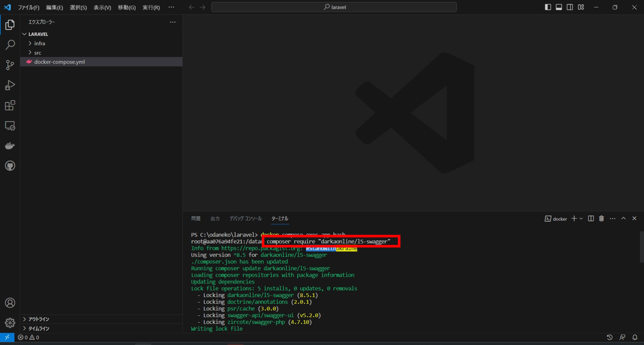Screen dimensions: 644x345
Task: Select the Run and Debug icon
Action: tap(10, 85)
